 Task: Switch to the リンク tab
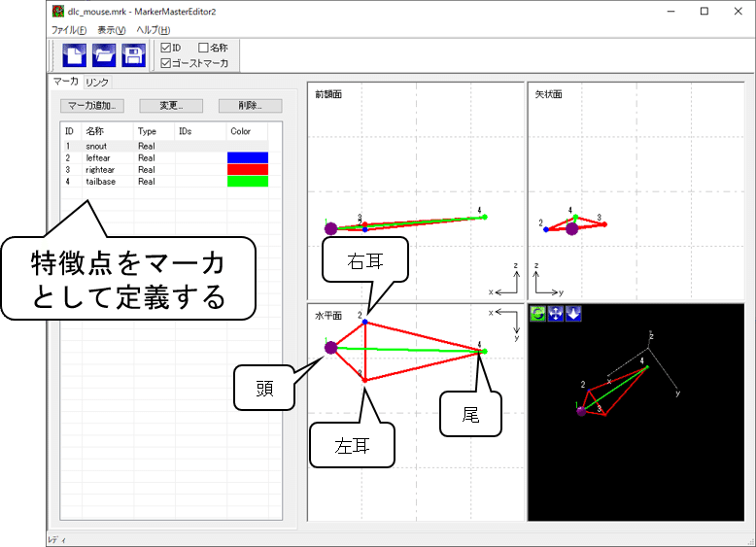click(x=97, y=83)
